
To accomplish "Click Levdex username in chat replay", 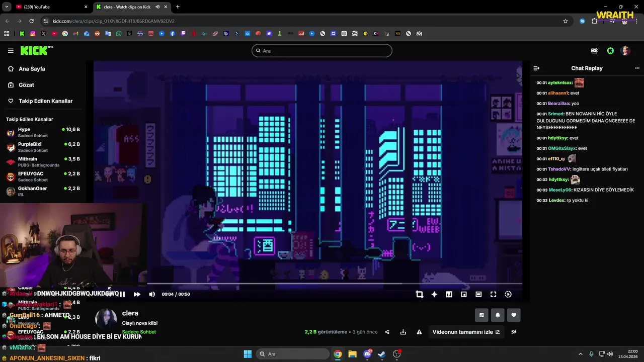I will point(556,200).
